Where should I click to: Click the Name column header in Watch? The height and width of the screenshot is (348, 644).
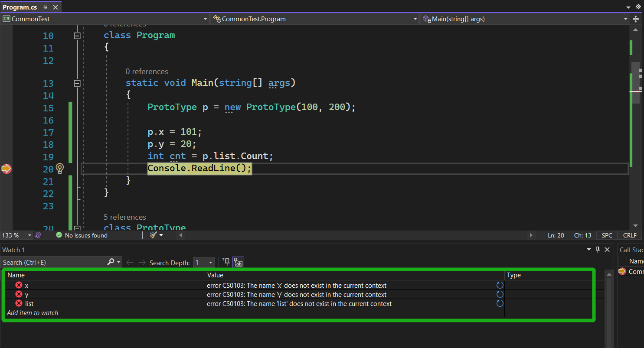click(x=105, y=275)
